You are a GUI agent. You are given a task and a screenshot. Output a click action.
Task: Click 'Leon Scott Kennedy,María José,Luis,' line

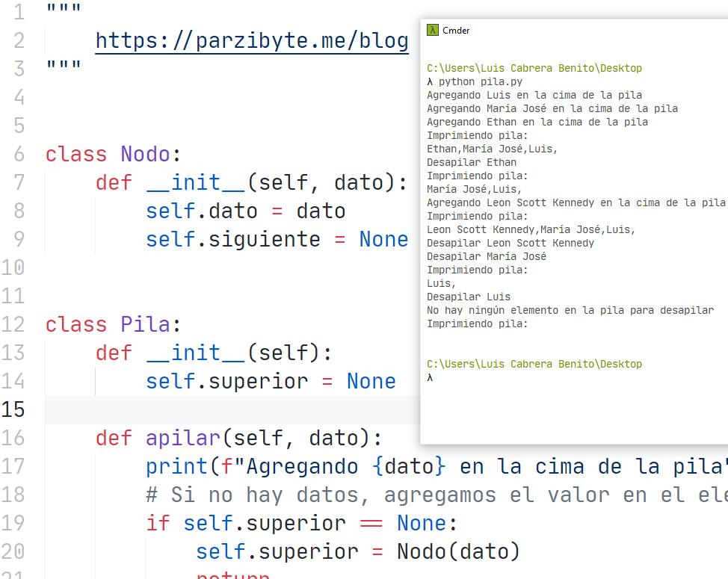coord(531,229)
